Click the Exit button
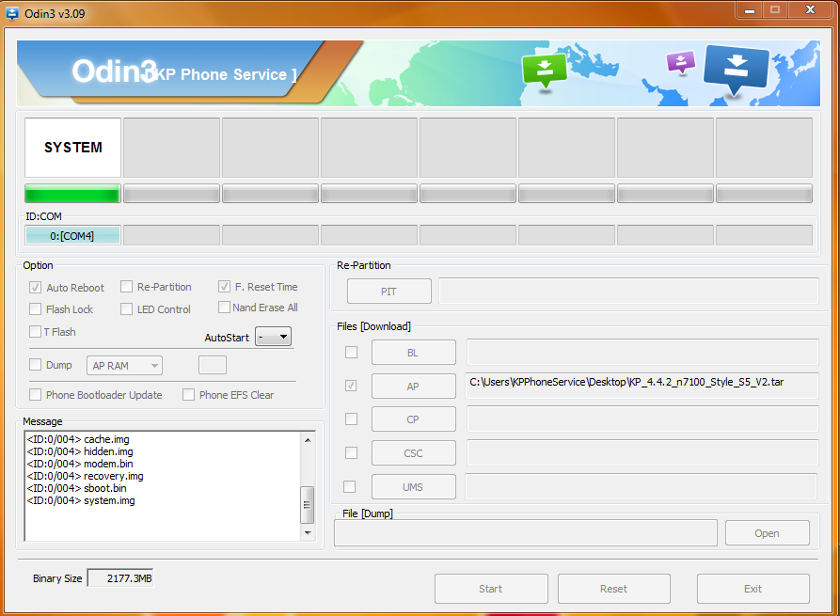The image size is (840, 616). click(753, 589)
